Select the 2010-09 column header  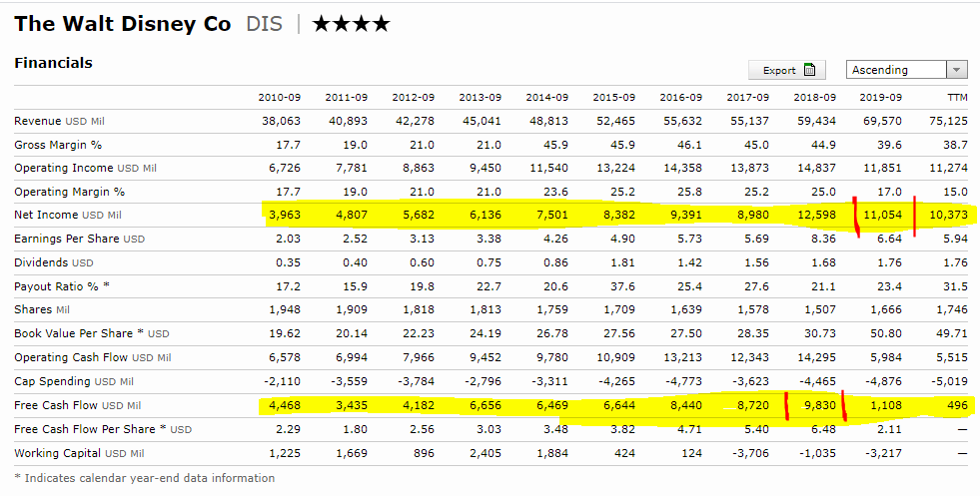[279, 97]
